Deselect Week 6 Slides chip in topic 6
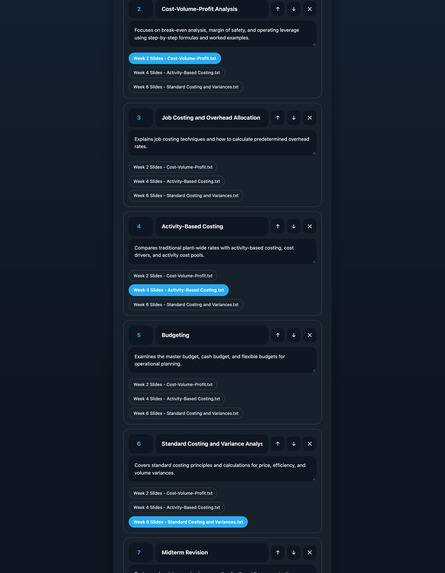The height and width of the screenshot is (573, 445). pyautogui.click(x=188, y=522)
